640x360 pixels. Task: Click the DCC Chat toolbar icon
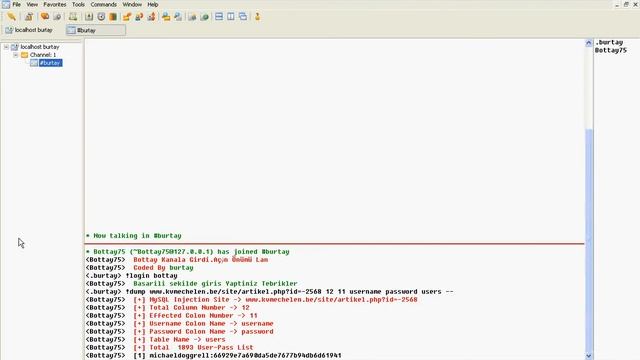pos(139,17)
